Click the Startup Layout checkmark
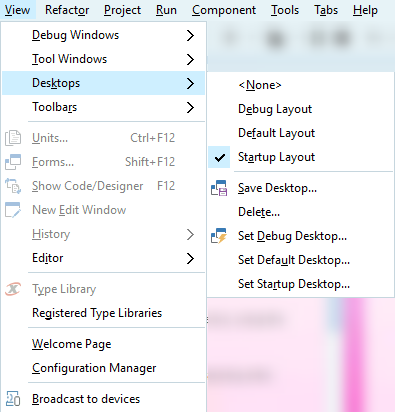Image resolution: width=395 pixels, height=412 pixels. pos(219,157)
